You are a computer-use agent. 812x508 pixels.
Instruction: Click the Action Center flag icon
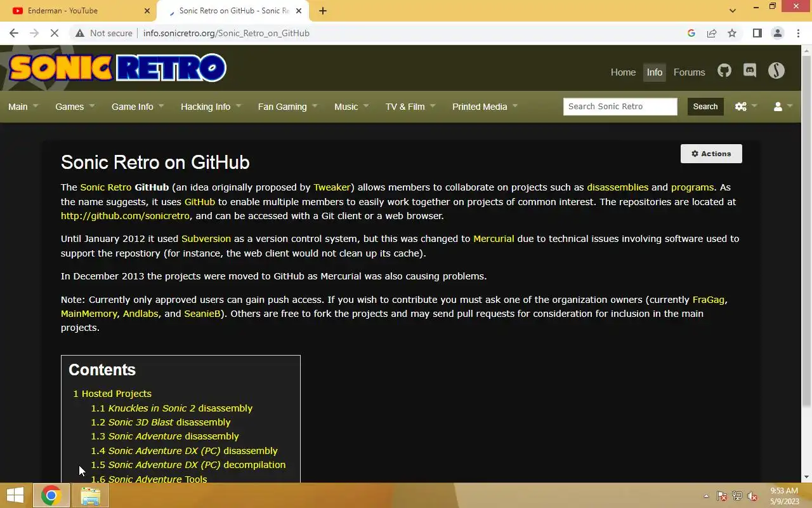click(x=722, y=496)
